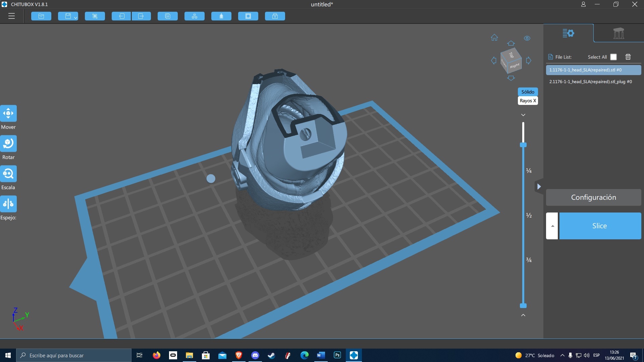This screenshot has height=362, width=644.
Task: Click the auto layout toolbar icon
Action: (195, 16)
